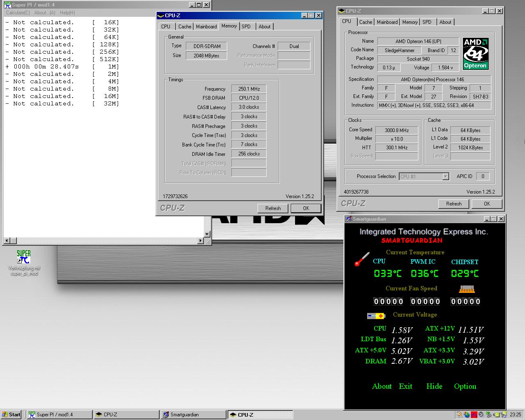Click the Smartguardian title bar icon
Screen dimensions: 525x420
[x=349, y=219]
